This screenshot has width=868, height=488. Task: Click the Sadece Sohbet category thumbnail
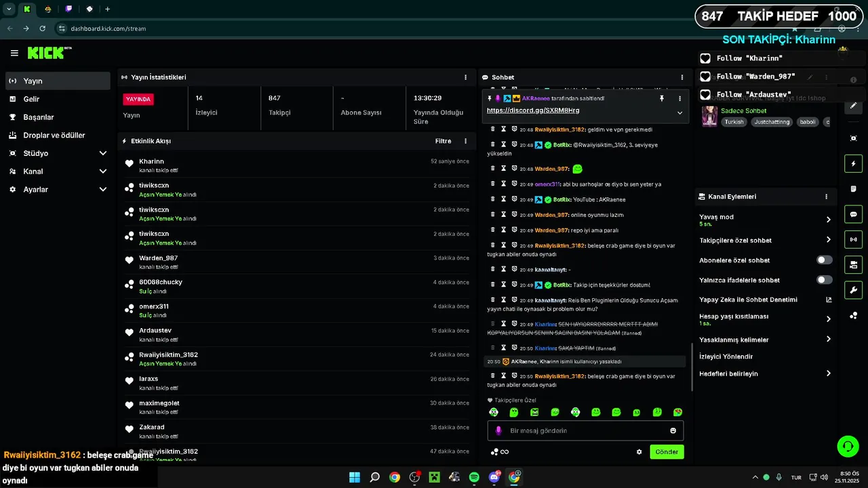click(x=709, y=116)
